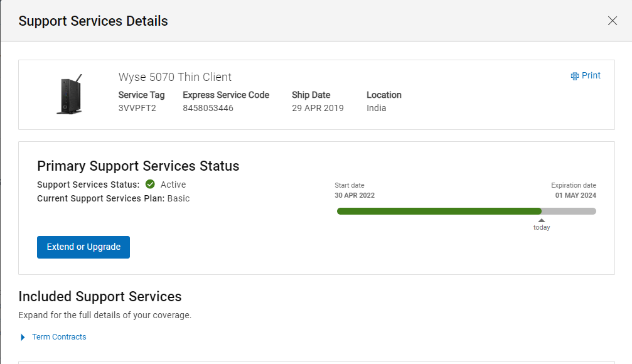Click the Included Support Services heading

(100, 296)
